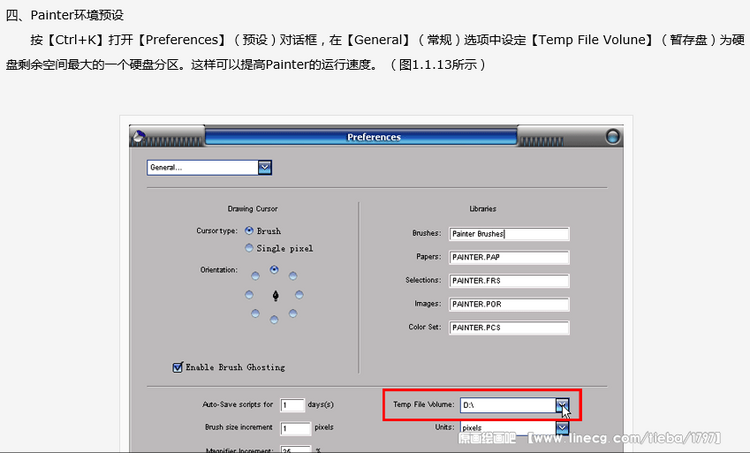750x453 pixels.
Task: Select the lower-right orientation radio button
Action: pyautogui.click(x=293, y=313)
